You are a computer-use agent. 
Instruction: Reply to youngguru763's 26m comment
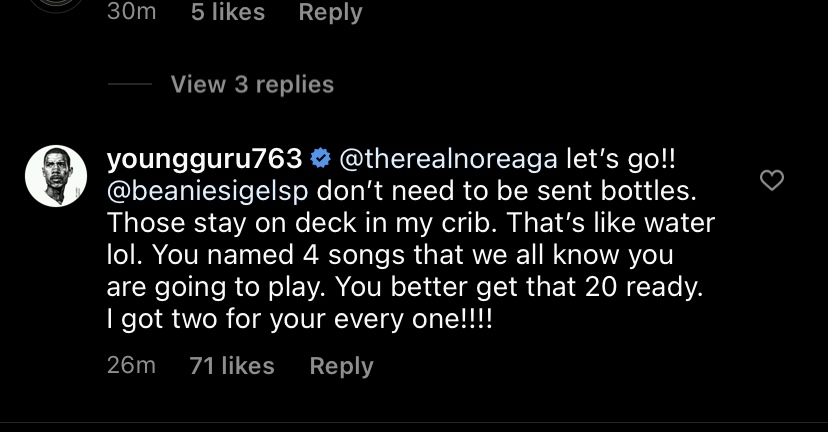coord(341,366)
